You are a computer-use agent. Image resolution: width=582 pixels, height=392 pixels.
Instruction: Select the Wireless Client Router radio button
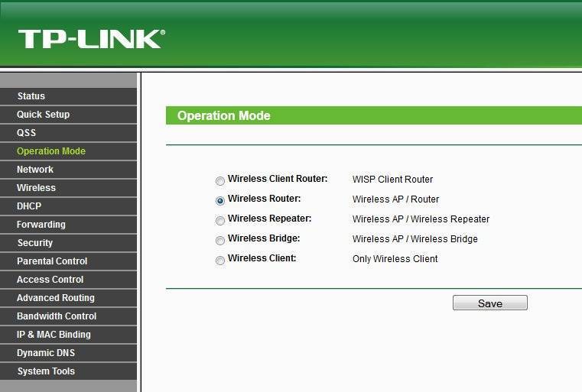(220, 180)
